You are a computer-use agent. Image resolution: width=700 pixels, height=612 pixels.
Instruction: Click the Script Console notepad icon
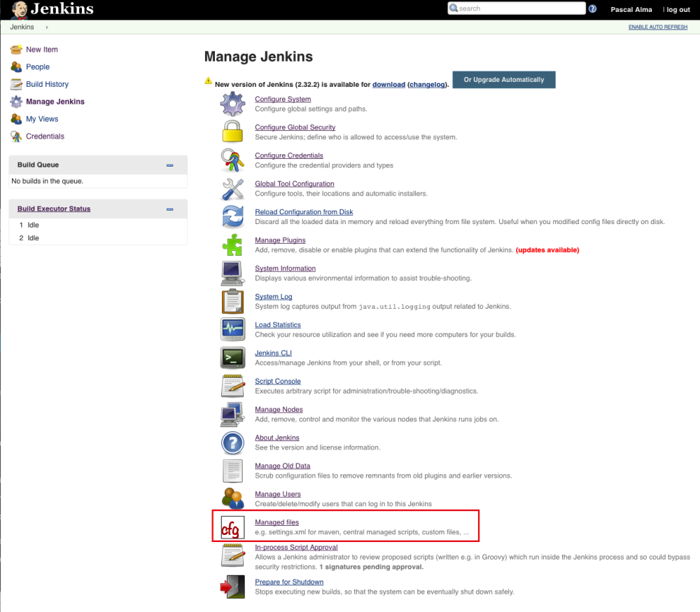tap(232, 386)
